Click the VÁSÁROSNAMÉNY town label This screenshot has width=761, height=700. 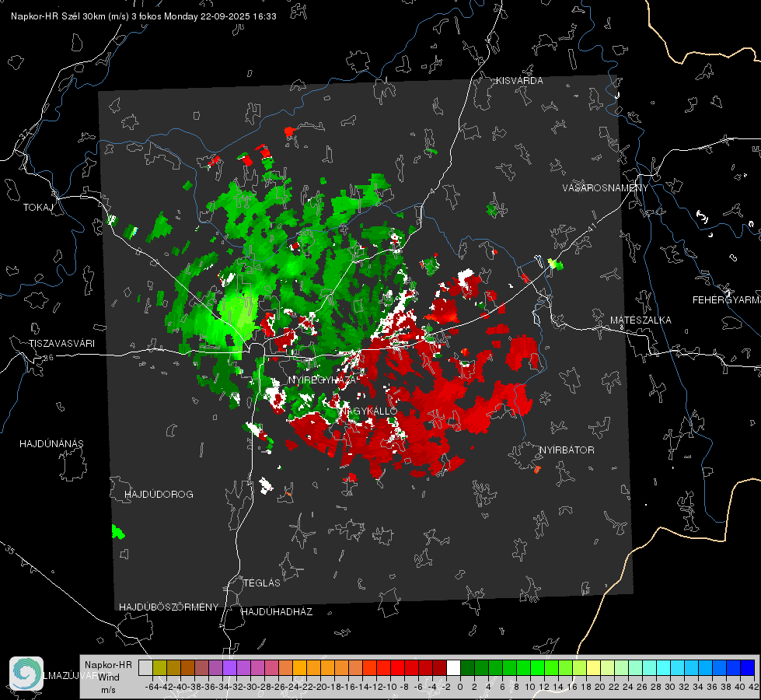[606, 188]
